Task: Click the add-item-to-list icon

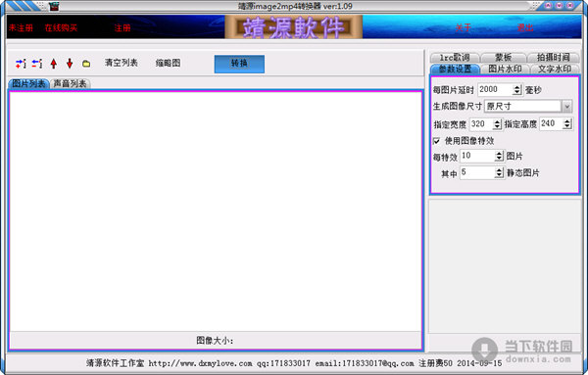Action: click(x=21, y=64)
